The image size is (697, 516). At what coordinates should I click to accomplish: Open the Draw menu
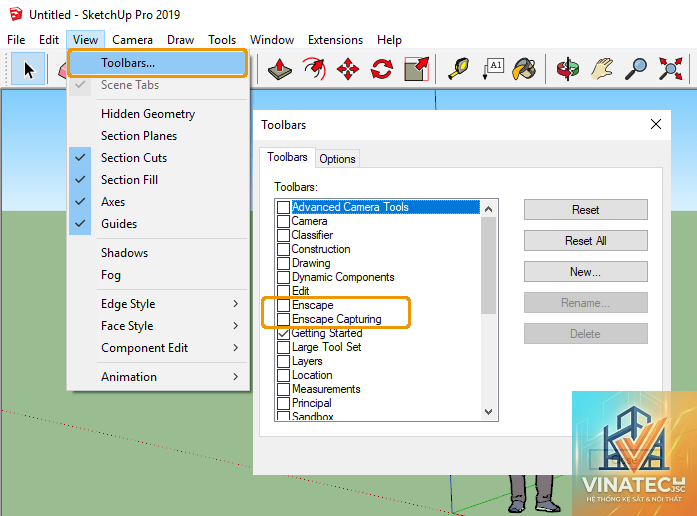tap(180, 40)
